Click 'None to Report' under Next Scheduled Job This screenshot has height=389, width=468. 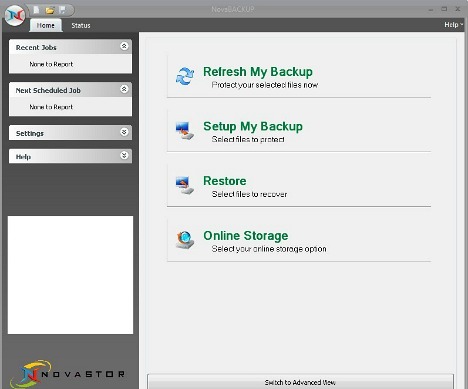[51, 107]
